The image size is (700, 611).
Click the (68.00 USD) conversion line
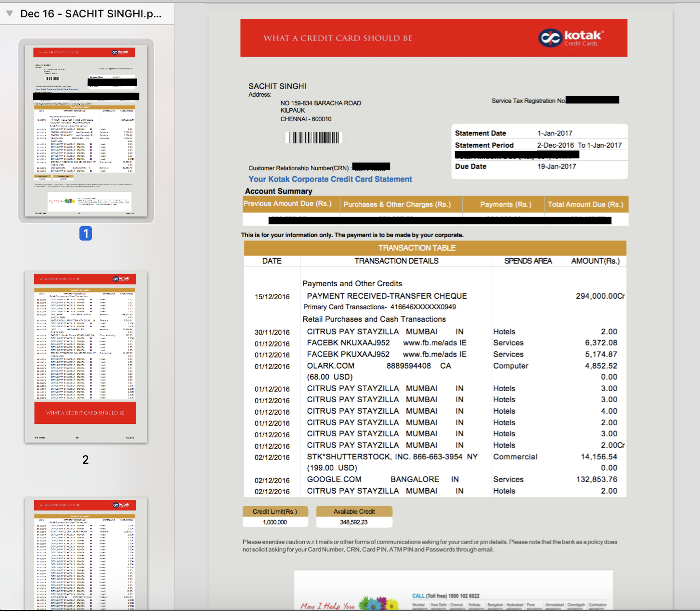[x=330, y=377]
